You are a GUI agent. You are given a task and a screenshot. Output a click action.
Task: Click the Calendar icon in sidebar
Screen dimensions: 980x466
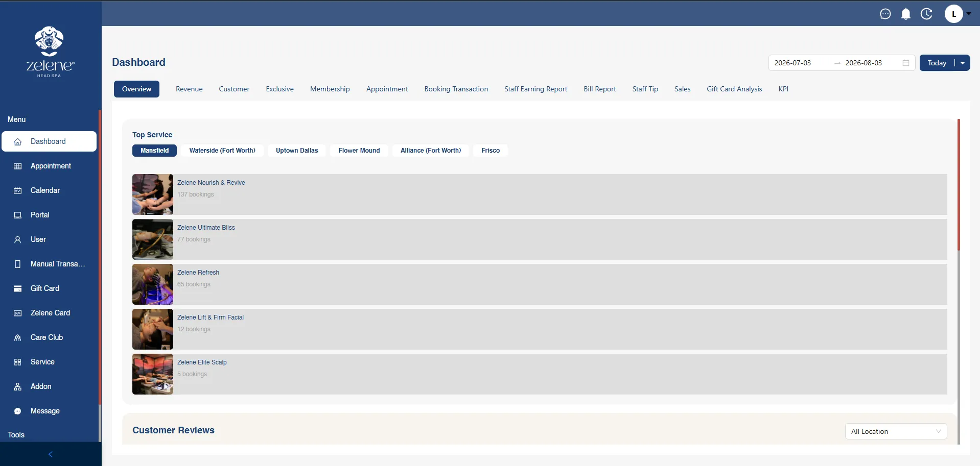18,191
